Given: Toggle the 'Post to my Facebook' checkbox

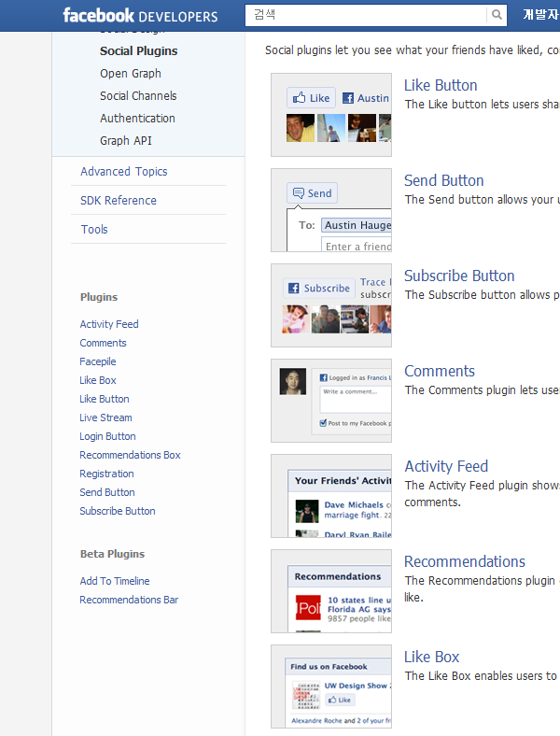Looking at the screenshot, I should point(323,423).
